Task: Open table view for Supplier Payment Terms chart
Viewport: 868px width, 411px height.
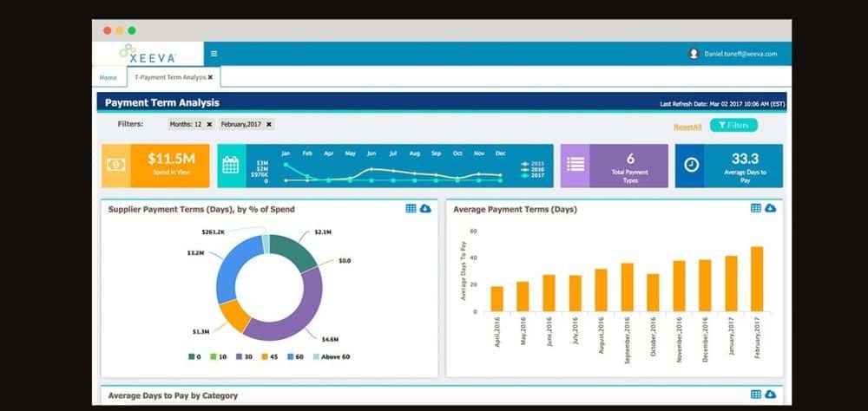Action: point(411,208)
